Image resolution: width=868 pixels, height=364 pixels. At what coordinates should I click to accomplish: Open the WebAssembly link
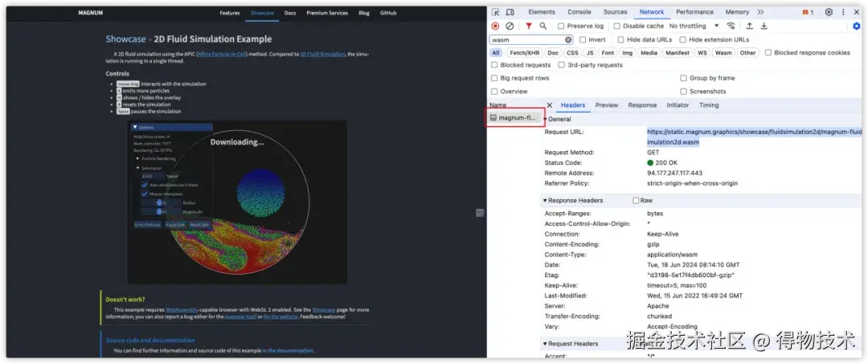pyautogui.click(x=182, y=310)
